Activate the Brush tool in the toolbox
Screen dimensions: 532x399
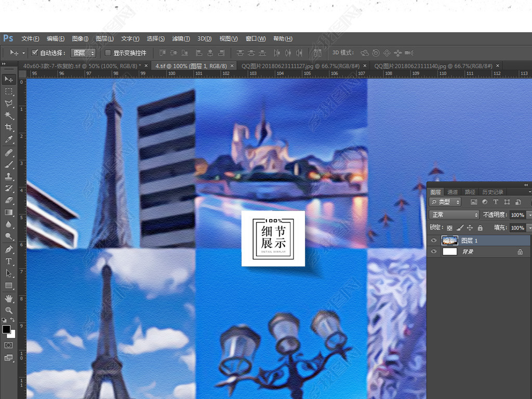click(9, 164)
